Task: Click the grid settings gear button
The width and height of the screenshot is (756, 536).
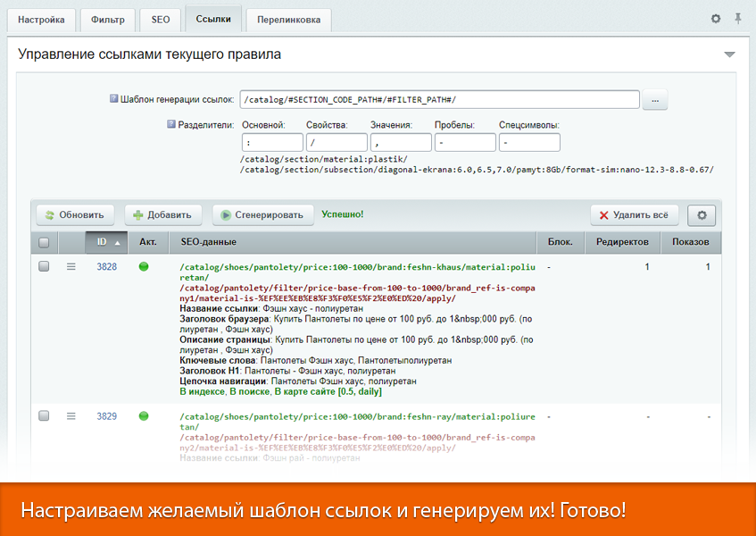Action: pos(702,215)
